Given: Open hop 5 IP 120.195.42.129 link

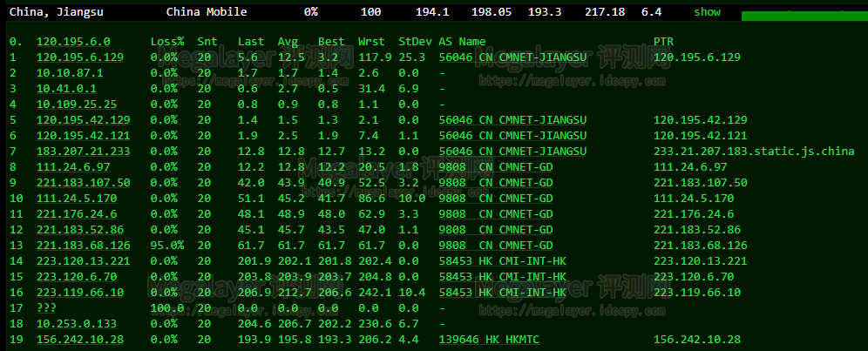Looking at the screenshot, I should point(83,120).
